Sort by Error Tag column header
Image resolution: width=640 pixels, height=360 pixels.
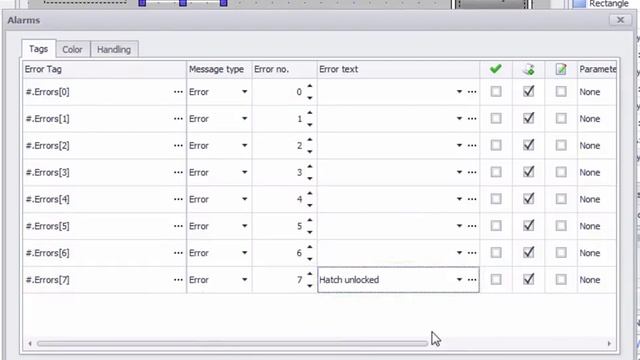pos(104,69)
